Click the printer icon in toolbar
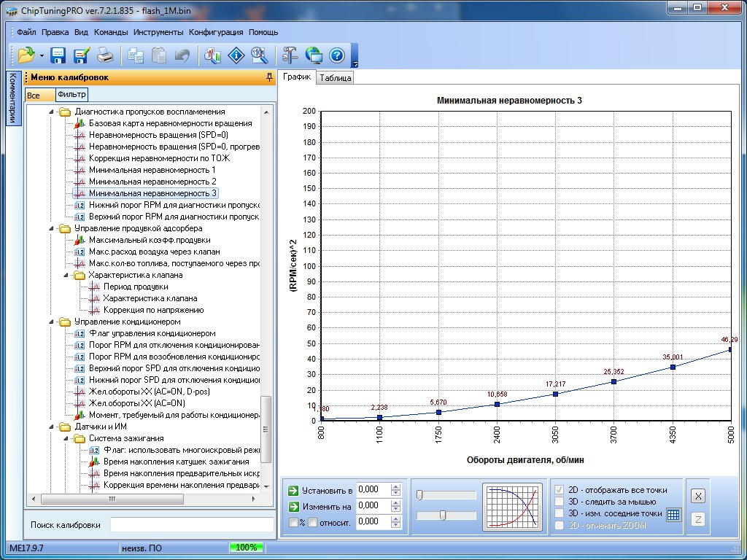This screenshot has height=560, width=747. (x=105, y=55)
